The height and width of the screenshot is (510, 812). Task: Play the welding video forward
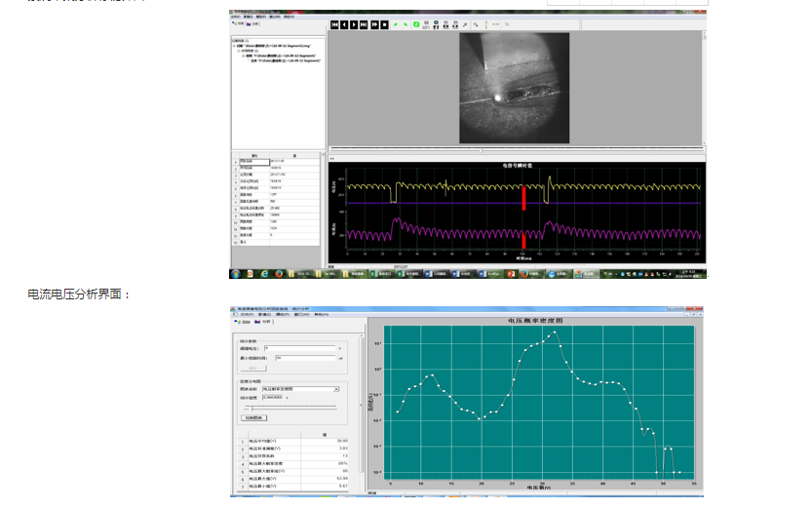click(354, 24)
